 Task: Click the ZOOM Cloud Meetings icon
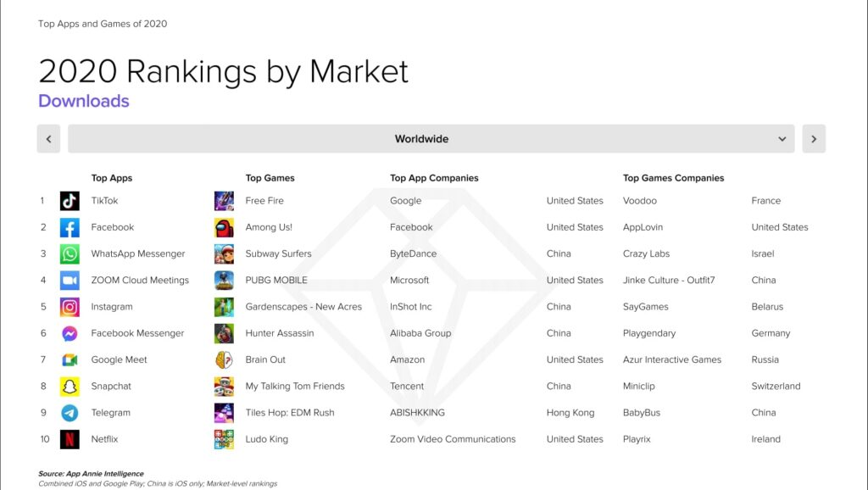pyautogui.click(x=70, y=280)
